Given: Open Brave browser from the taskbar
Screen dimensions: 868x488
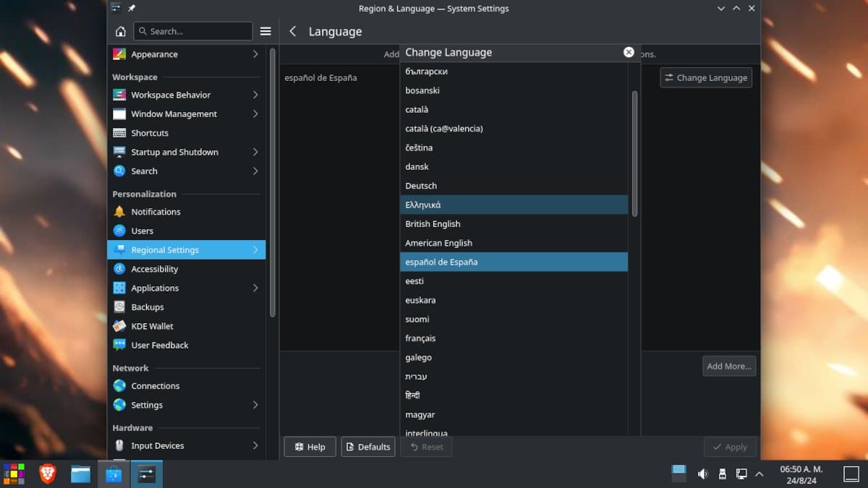Looking at the screenshot, I should (x=48, y=474).
